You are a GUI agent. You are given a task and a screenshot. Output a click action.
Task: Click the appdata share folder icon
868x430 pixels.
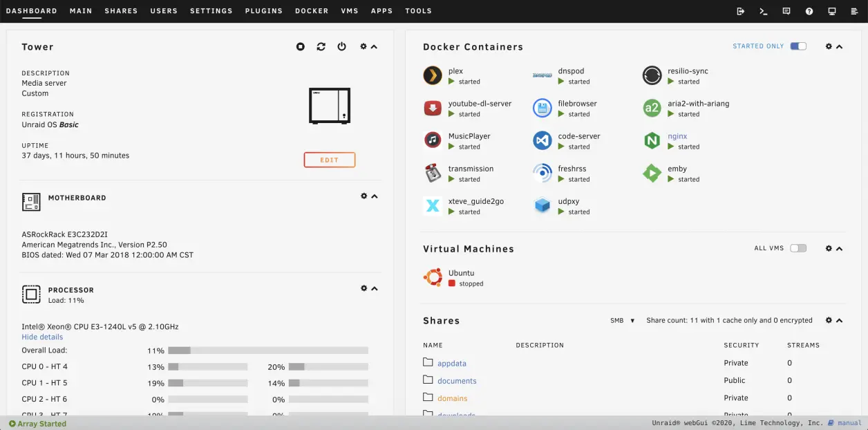(x=428, y=362)
